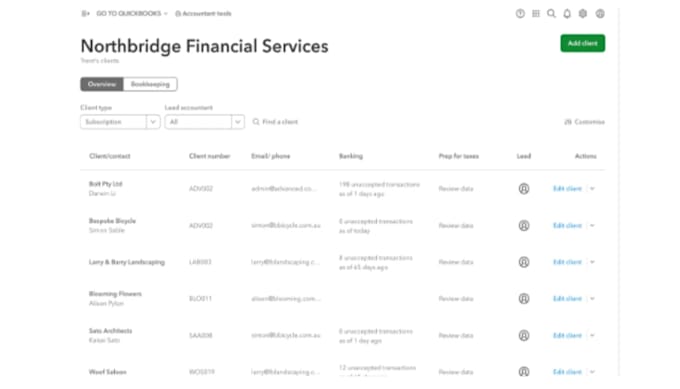Open the notifications bell
Viewport: 680px width, 389px height.
pyautogui.click(x=567, y=13)
